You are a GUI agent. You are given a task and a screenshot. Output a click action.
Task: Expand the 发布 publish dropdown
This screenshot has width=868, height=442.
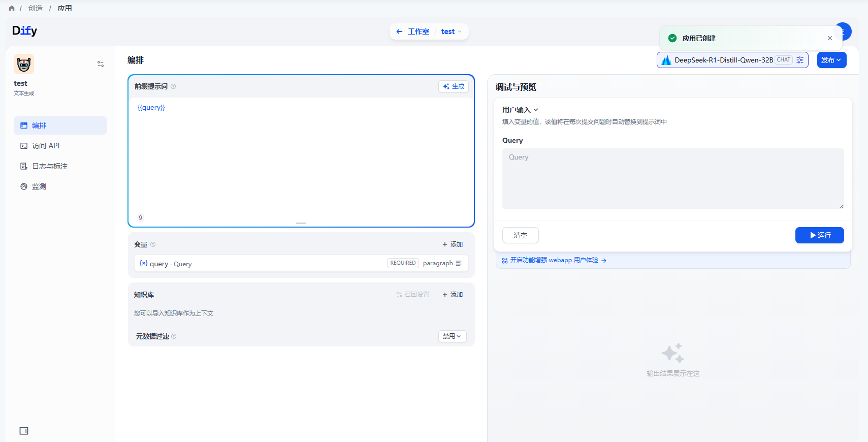831,60
